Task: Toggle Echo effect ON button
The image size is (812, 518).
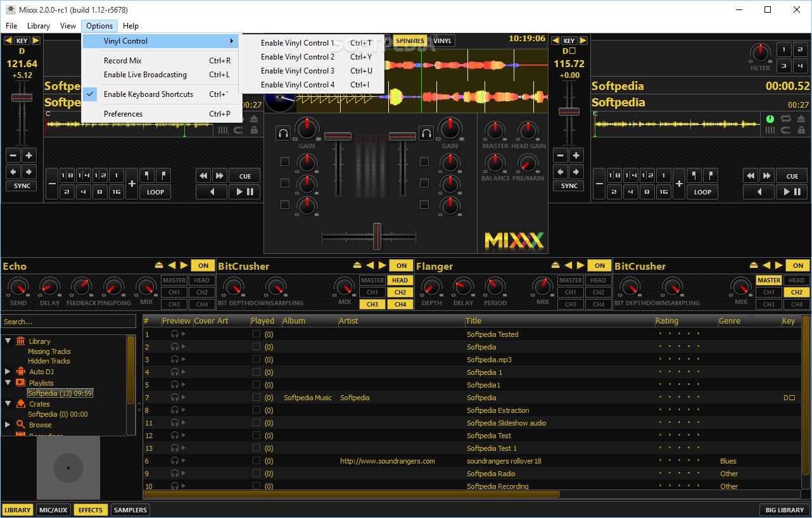Action: point(203,266)
